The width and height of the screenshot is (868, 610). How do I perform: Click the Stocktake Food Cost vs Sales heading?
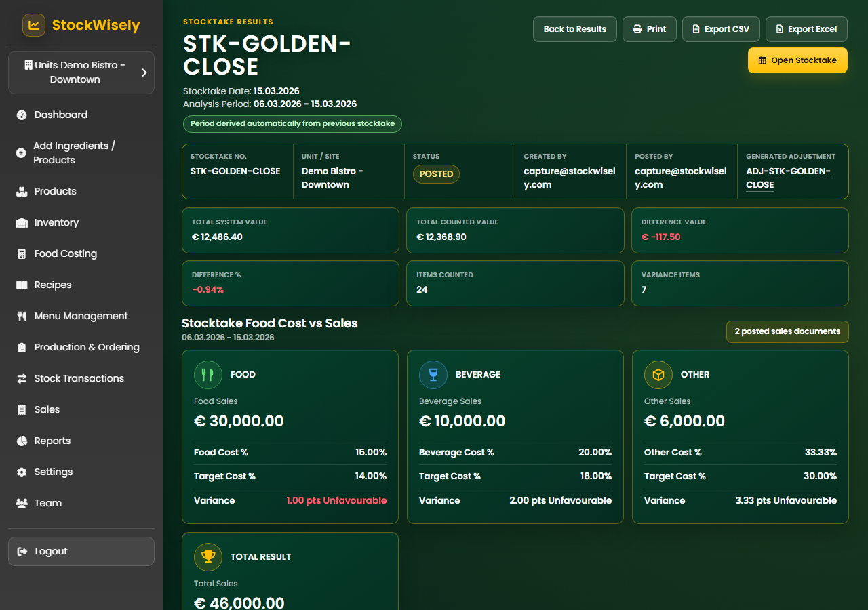tap(270, 323)
